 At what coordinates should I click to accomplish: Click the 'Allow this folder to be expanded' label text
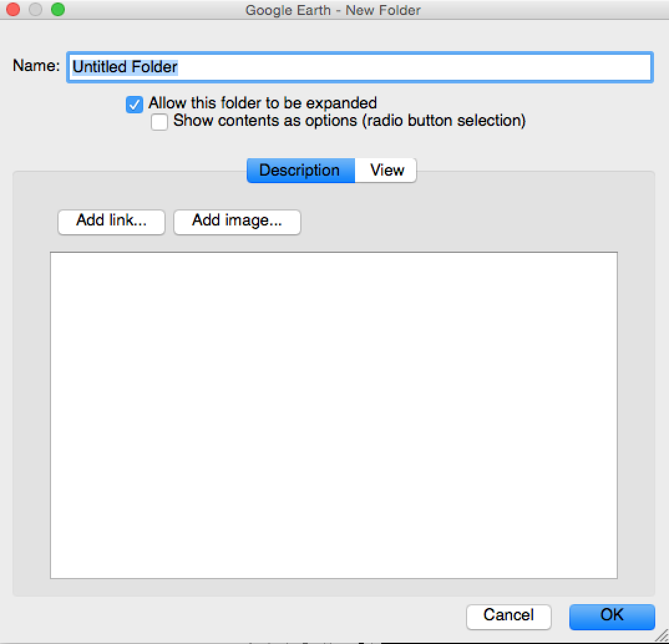click(x=262, y=103)
